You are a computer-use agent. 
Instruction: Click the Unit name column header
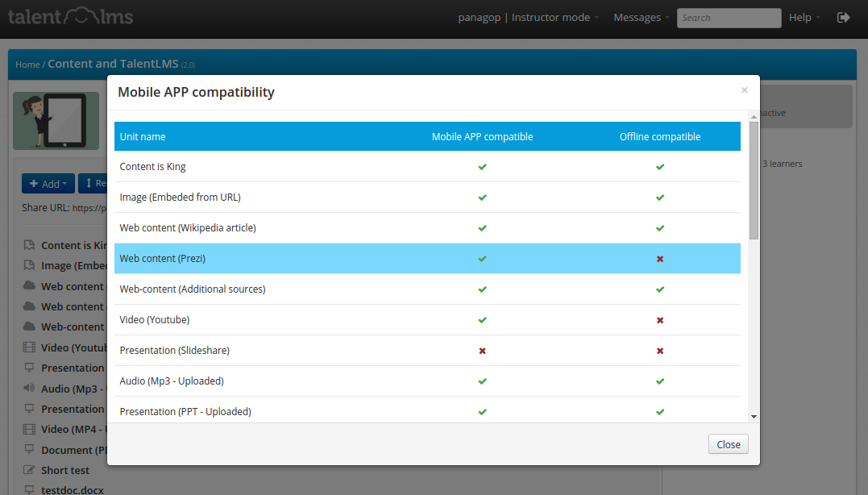[143, 137]
